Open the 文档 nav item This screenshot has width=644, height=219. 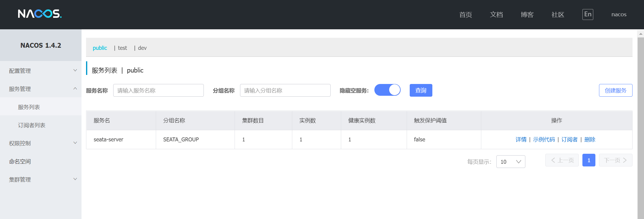[496, 14]
